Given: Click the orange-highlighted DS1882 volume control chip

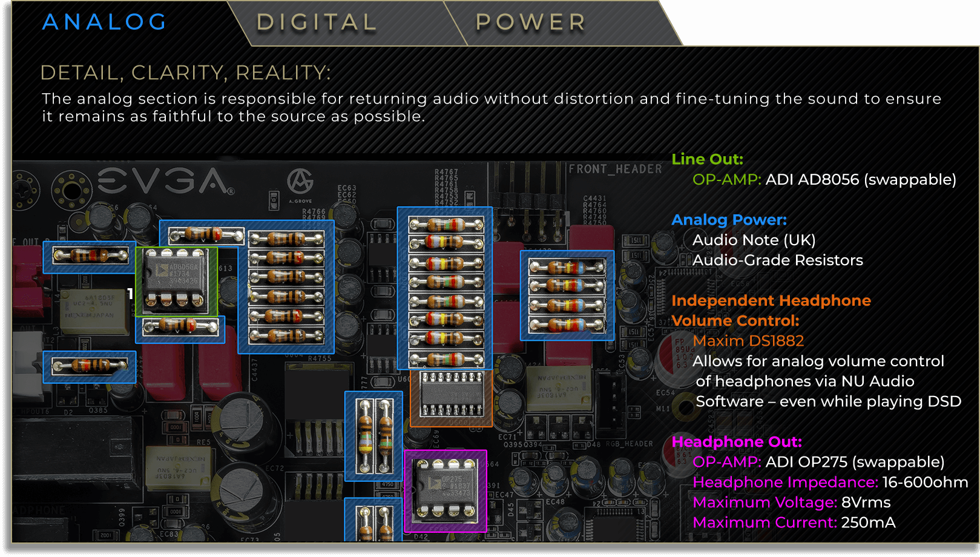Looking at the screenshot, I should click(x=451, y=398).
